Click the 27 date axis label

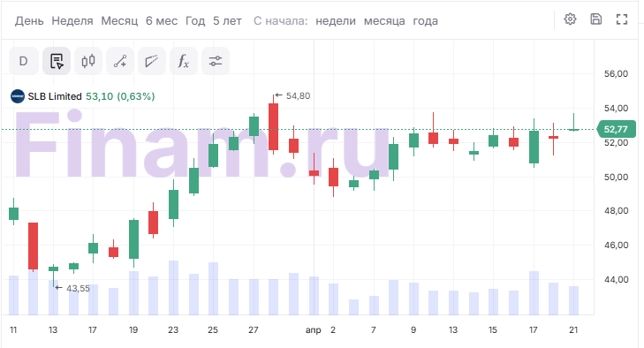(254, 330)
